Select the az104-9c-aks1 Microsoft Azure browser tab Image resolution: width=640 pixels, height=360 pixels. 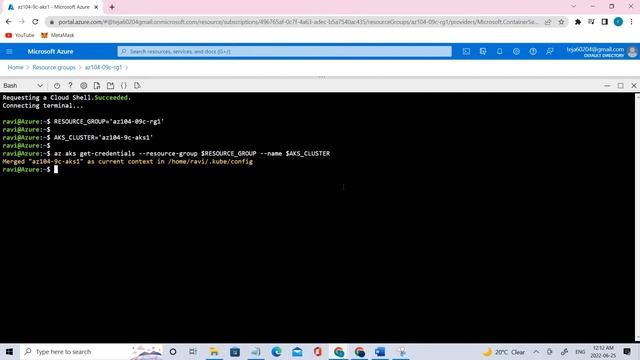(53, 7)
